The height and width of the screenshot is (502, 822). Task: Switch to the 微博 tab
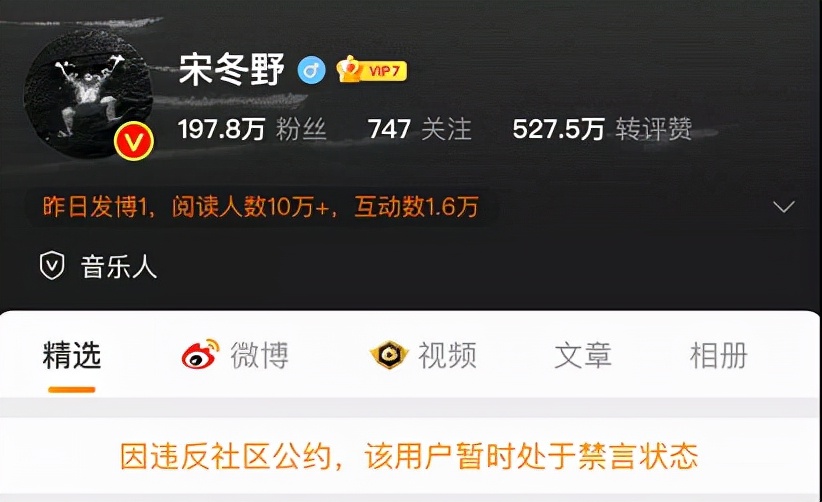coord(259,355)
